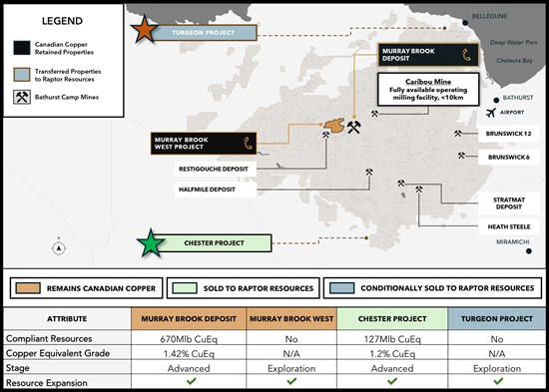Click the orange Turgeon Project star
This screenshot has width=549, height=392.
[144, 30]
